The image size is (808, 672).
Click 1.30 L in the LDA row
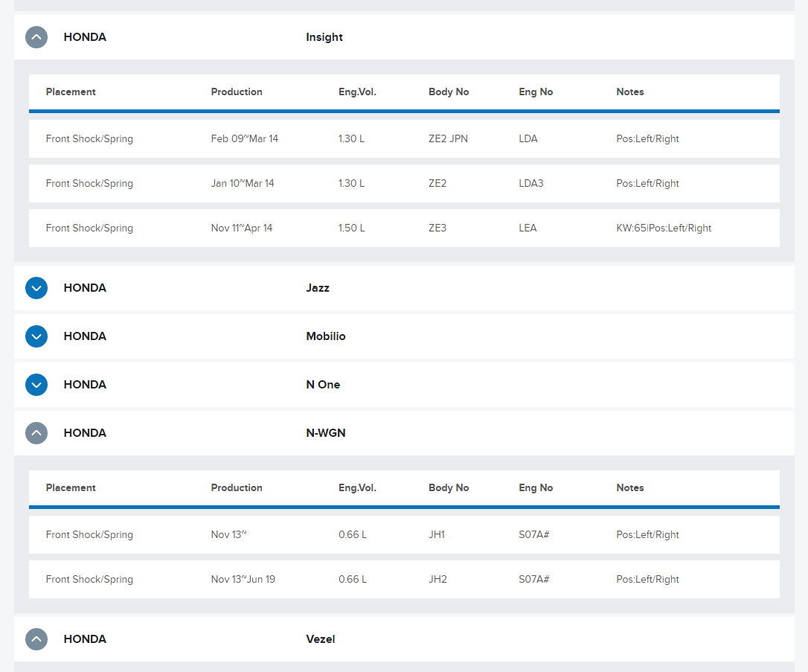[x=351, y=139]
